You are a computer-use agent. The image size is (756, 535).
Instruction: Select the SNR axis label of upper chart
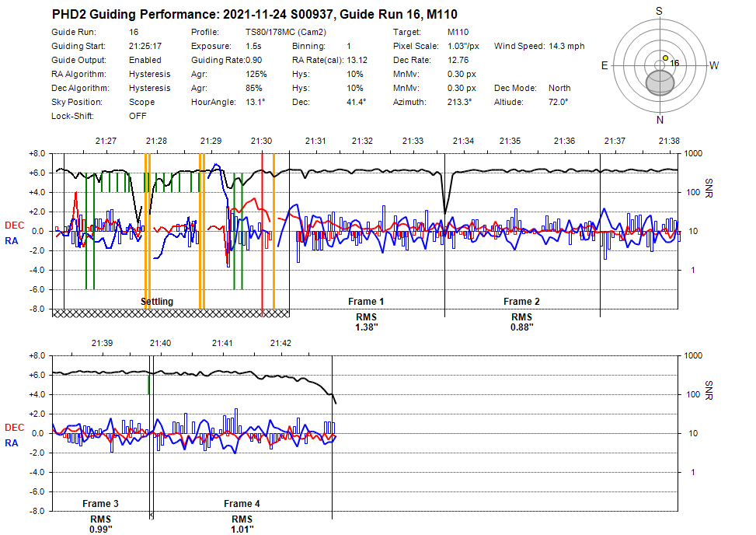(709, 188)
